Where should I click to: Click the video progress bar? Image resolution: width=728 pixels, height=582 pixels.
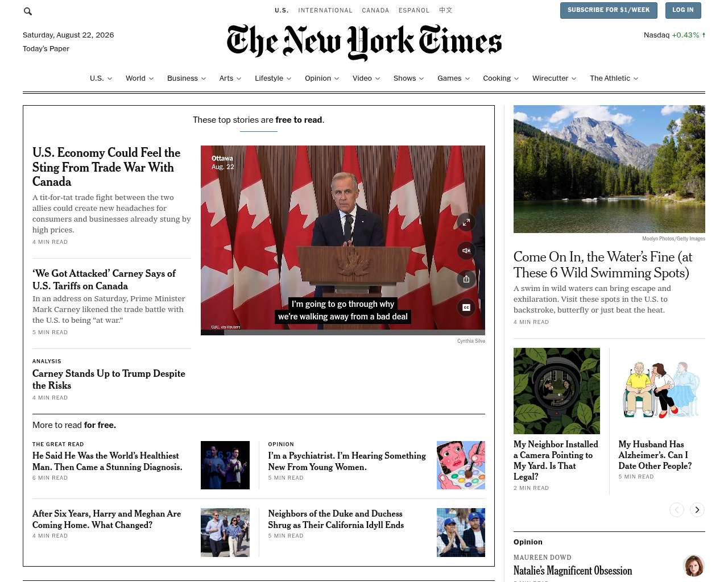tap(343, 332)
